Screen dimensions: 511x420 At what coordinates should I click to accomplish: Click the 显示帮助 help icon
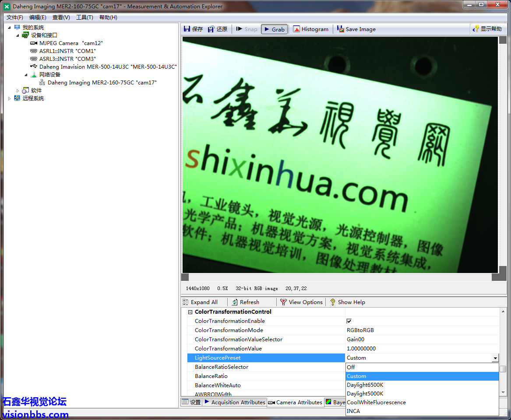476,29
